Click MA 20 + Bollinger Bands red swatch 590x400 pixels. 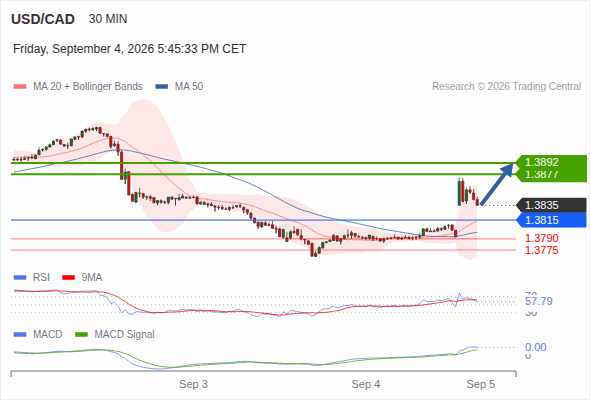[x=20, y=87]
